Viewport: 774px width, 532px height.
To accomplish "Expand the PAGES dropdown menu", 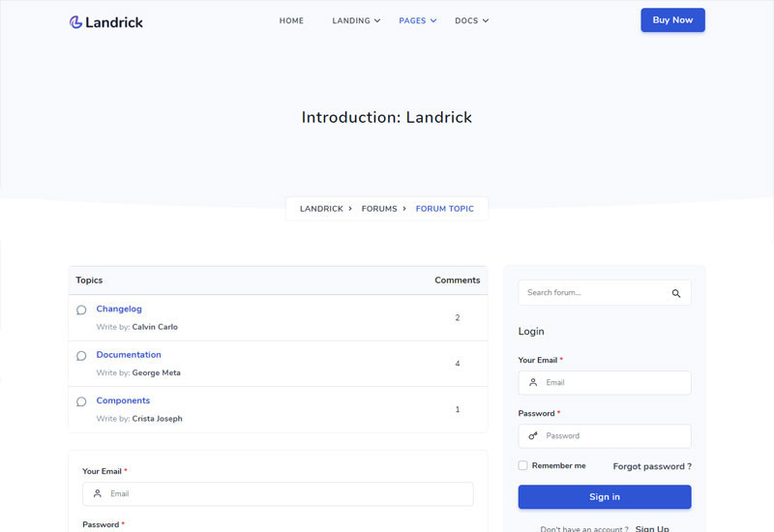I will click(418, 20).
